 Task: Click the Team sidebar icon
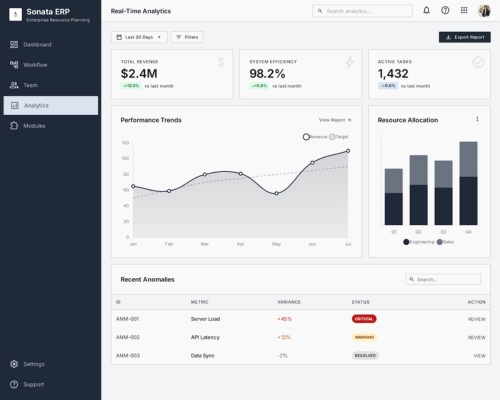14,85
